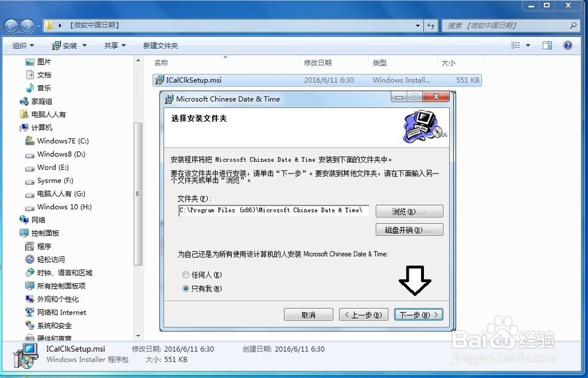588x378 pixels.
Task: Open the 共享 (Share) dropdown menu
Action: [x=115, y=45]
